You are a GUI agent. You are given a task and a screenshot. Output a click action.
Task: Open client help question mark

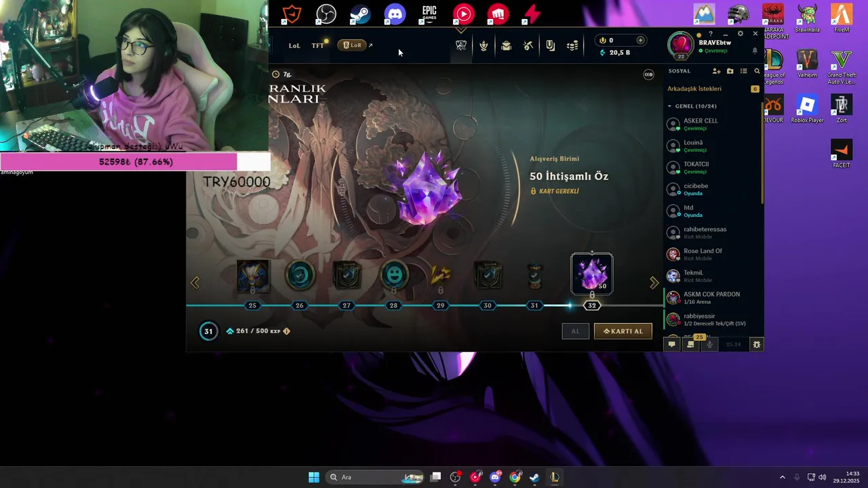711,34
